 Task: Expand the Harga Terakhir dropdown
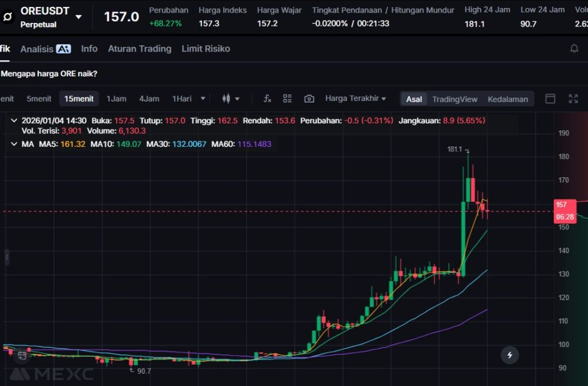355,99
